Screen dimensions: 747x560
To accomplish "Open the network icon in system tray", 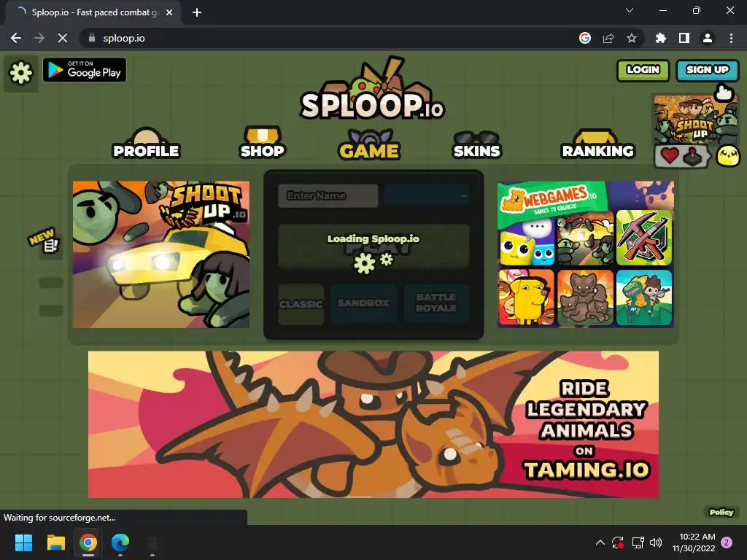I will click(638, 542).
